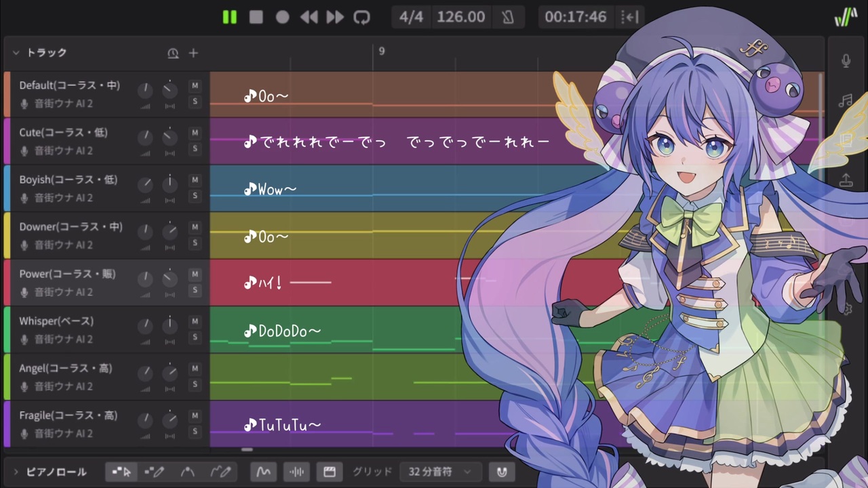Screen dimensions: 868x488
Task: Select the Angel(コーラス・高) track name
Action: pyautogui.click(x=66, y=369)
